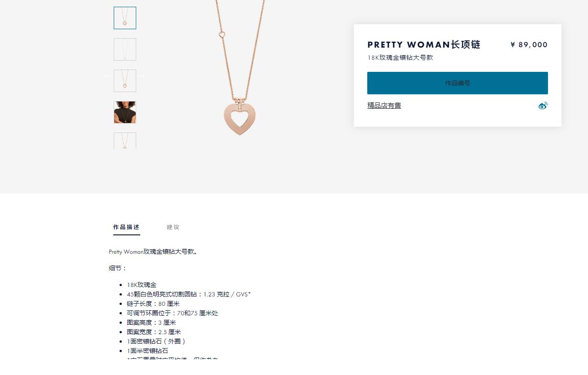Click the 链子长度：80 厘米 bullet item
The image size is (588, 375).
tap(153, 304)
